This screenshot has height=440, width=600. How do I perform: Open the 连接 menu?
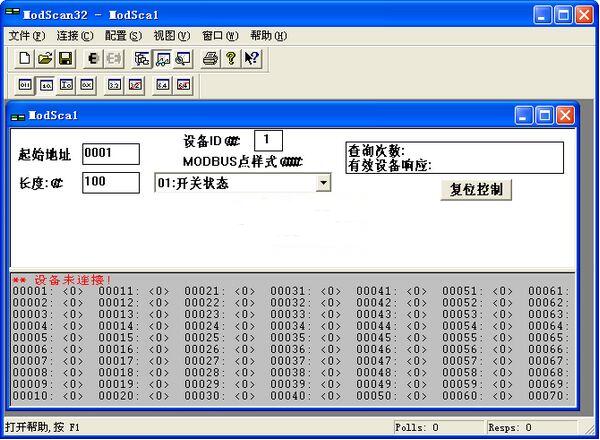click(x=75, y=36)
